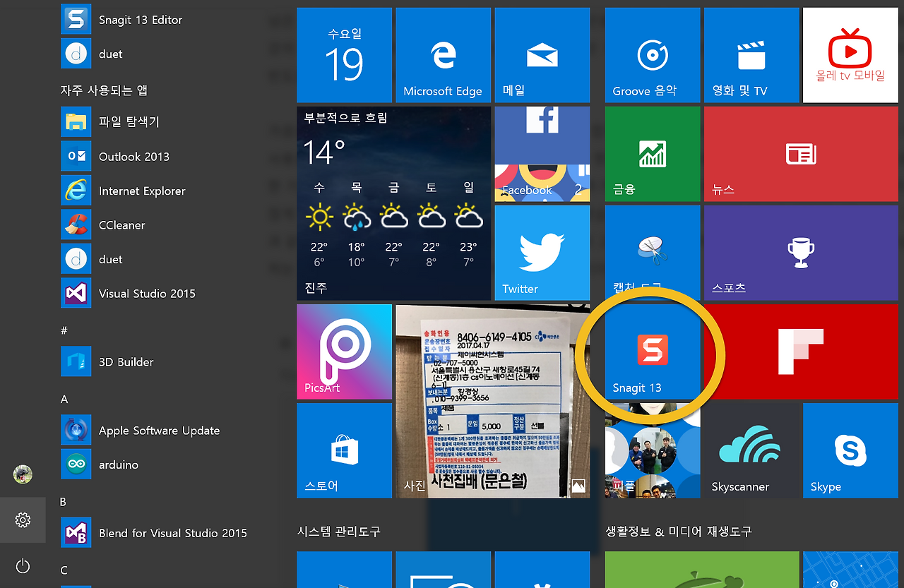Open the 스토어 store tile

pos(344,450)
